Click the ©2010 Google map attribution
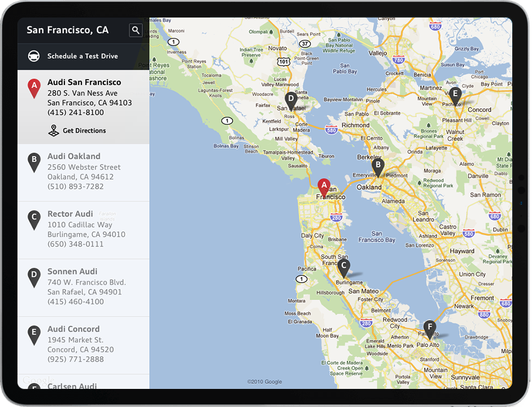532x407 pixels. pyautogui.click(x=265, y=382)
